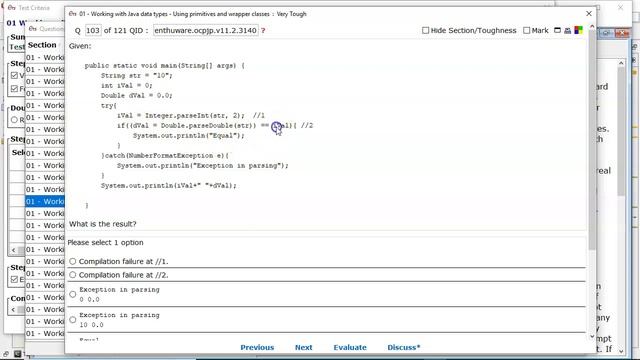Click 'Please select 1 option' text
640x360 pixels.
point(105,242)
